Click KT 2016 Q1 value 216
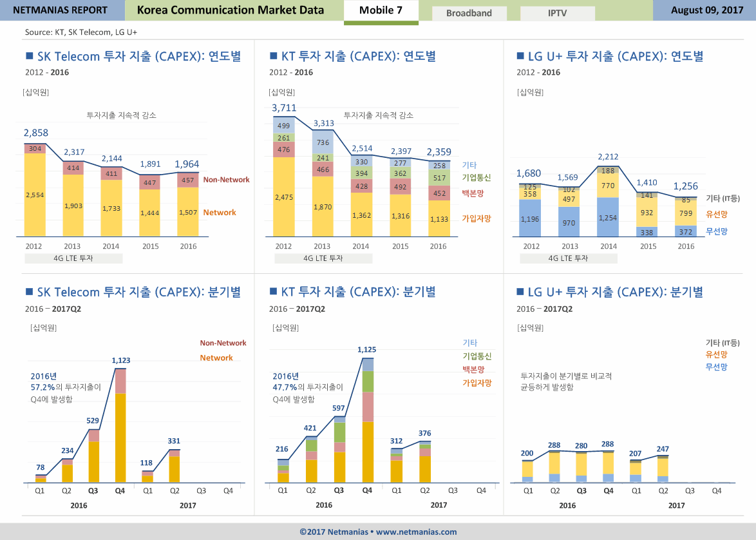The width and height of the screenshot is (756, 540). tap(282, 449)
